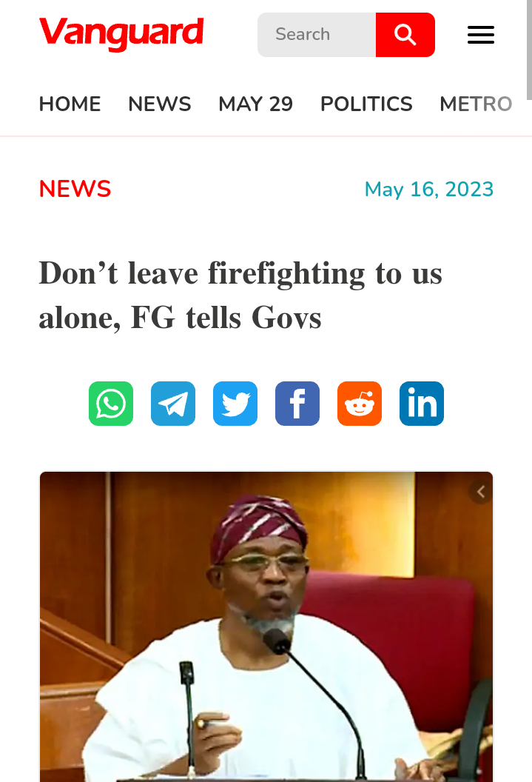Click the article featured image

tap(266, 626)
